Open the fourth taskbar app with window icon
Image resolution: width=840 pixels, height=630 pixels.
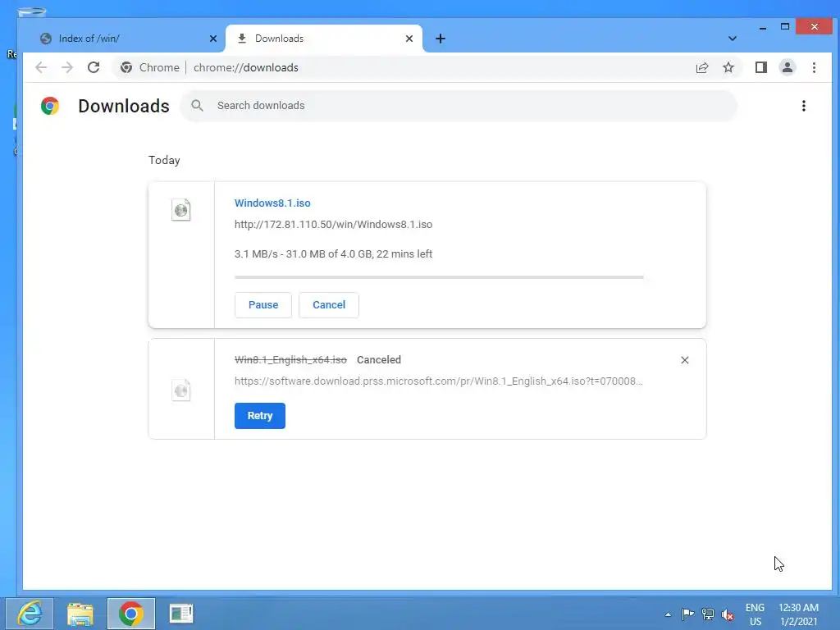(x=181, y=614)
